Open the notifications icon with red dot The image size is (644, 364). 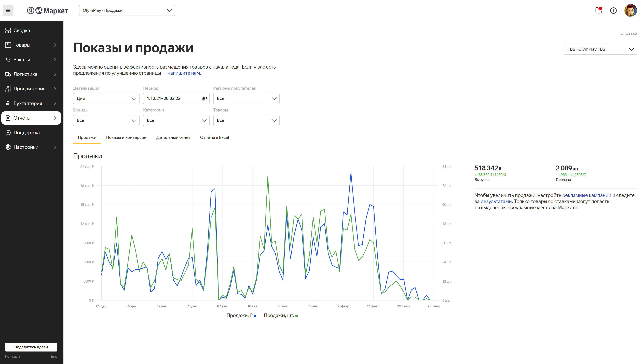(x=598, y=10)
